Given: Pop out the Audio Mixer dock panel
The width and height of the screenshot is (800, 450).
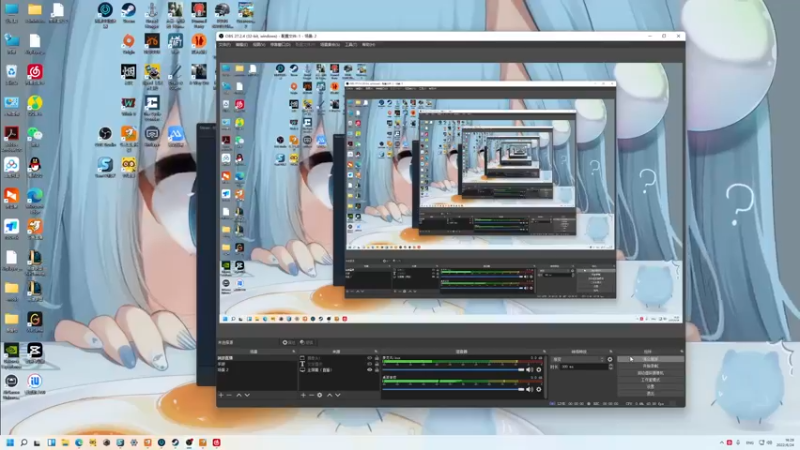Looking at the screenshot, I should tap(544, 352).
